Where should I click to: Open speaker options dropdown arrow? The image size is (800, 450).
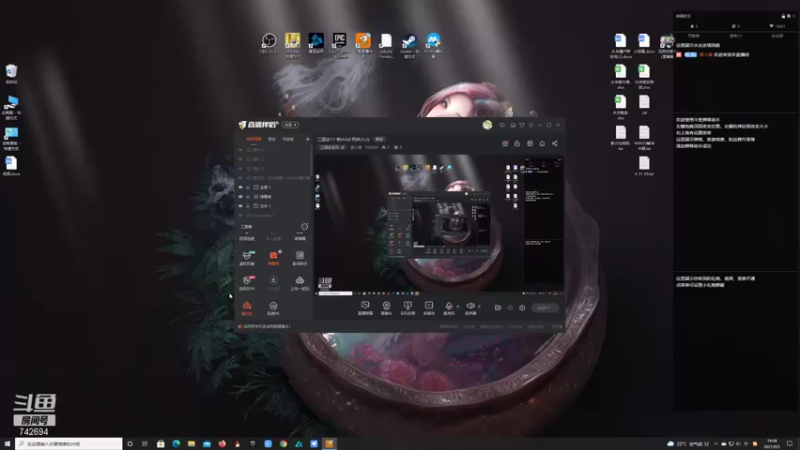tap(479, 307)
